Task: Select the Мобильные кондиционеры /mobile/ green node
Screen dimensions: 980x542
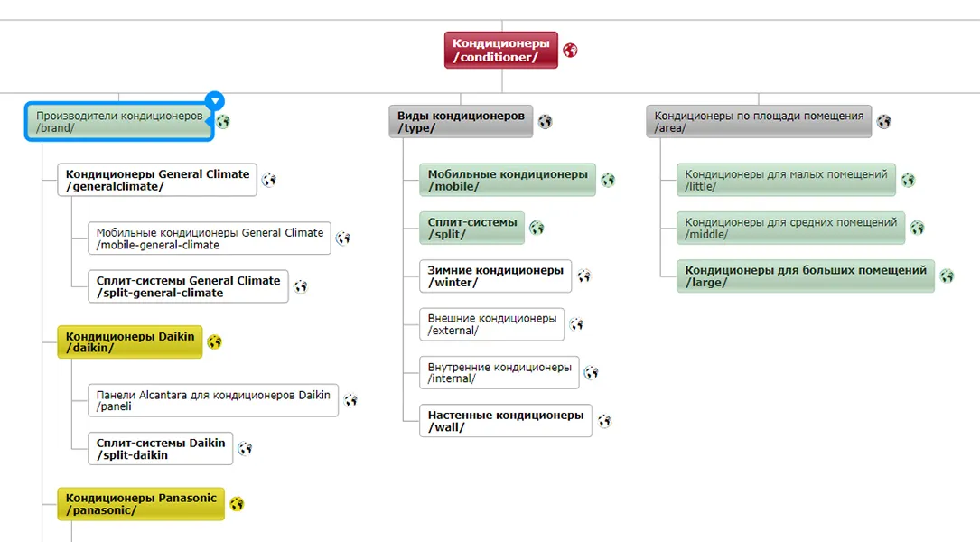Action: click(508, 180)
